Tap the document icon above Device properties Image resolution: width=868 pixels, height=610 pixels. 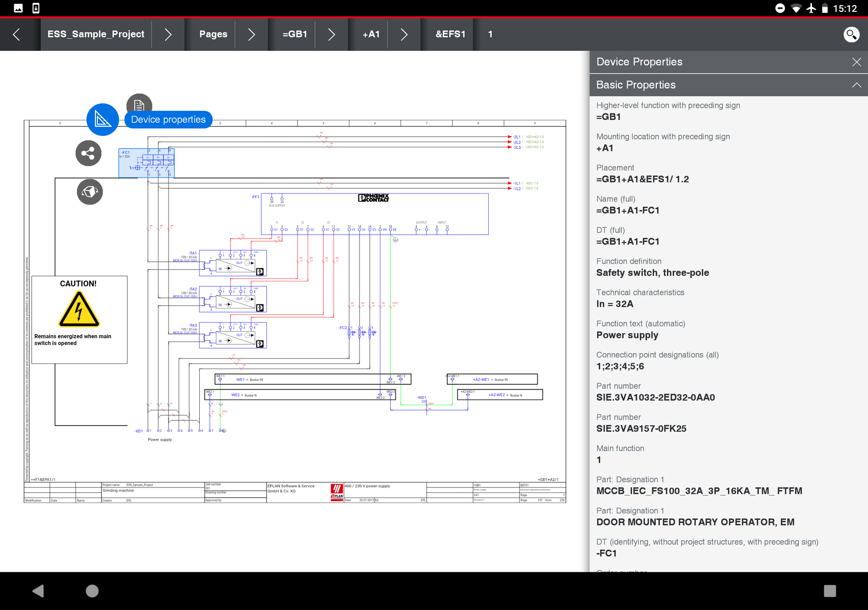coord(139,105)
